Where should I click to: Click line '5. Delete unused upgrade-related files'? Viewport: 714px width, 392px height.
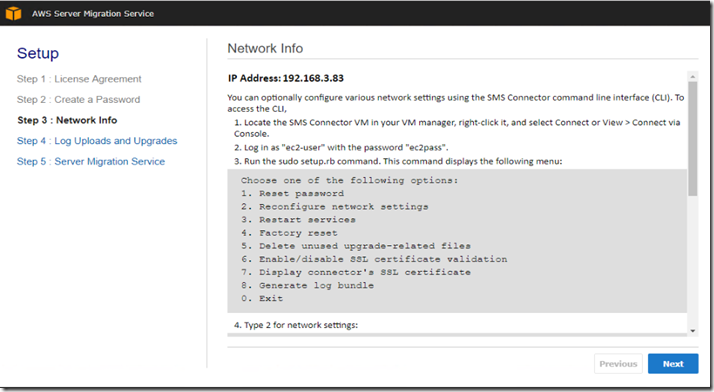[x=356, y=246]
